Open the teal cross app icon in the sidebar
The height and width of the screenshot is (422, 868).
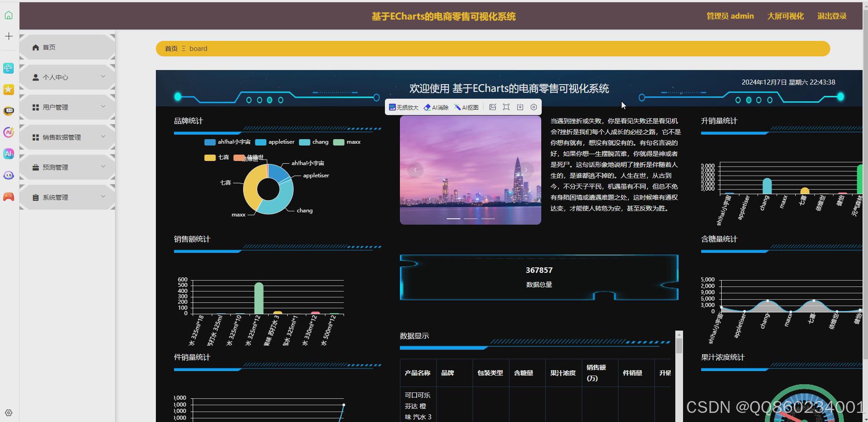click(x=9, y=68)
